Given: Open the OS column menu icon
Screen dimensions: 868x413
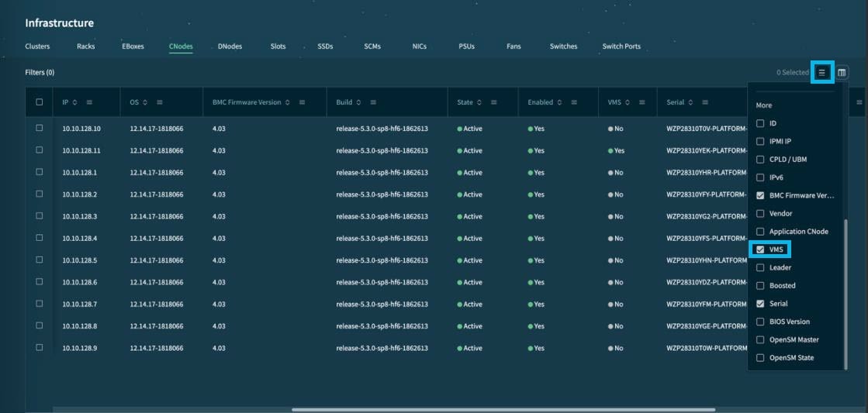Looking at the screenshot, I should point(160,102).
